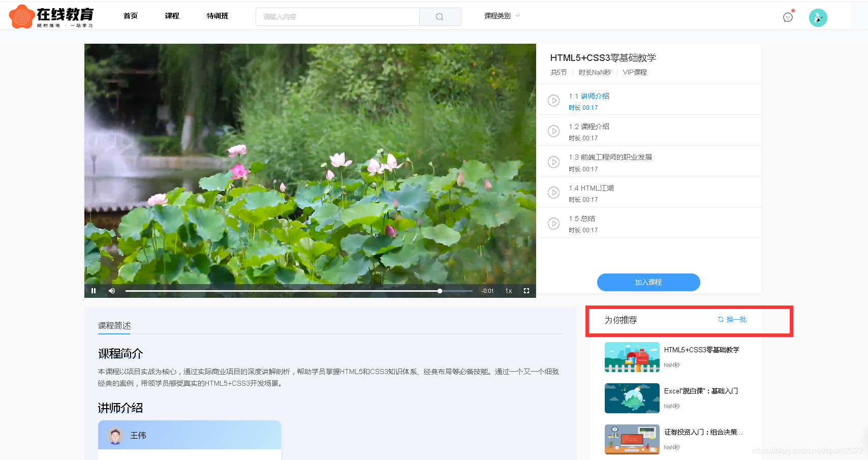The height and width of the screenshot is (460, 868).
Task: Pause the video playback
Action: [94, 291]
